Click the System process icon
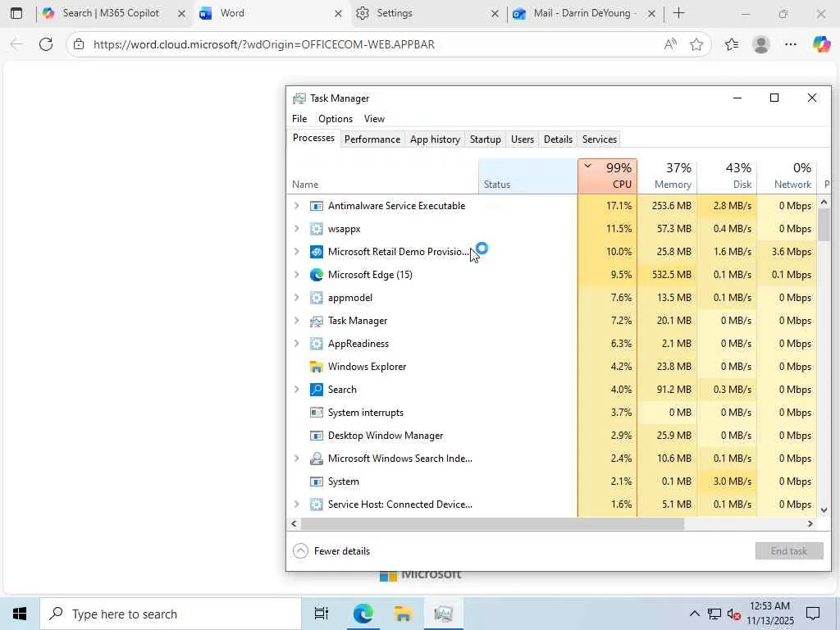Viewport: 840px width, 630px height. click(317, 482)
